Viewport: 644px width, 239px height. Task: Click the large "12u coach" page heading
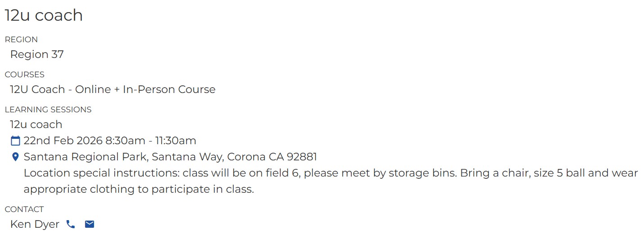44,15
